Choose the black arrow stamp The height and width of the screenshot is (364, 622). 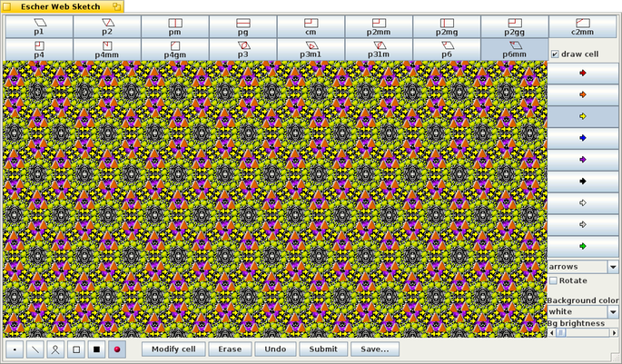coord(583,182)
